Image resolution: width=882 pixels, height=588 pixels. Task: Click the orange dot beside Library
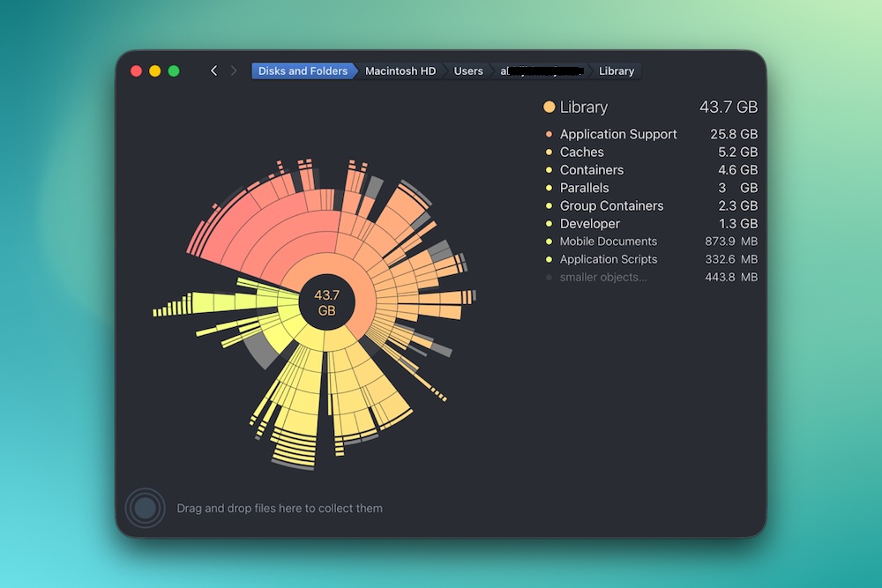549,107
